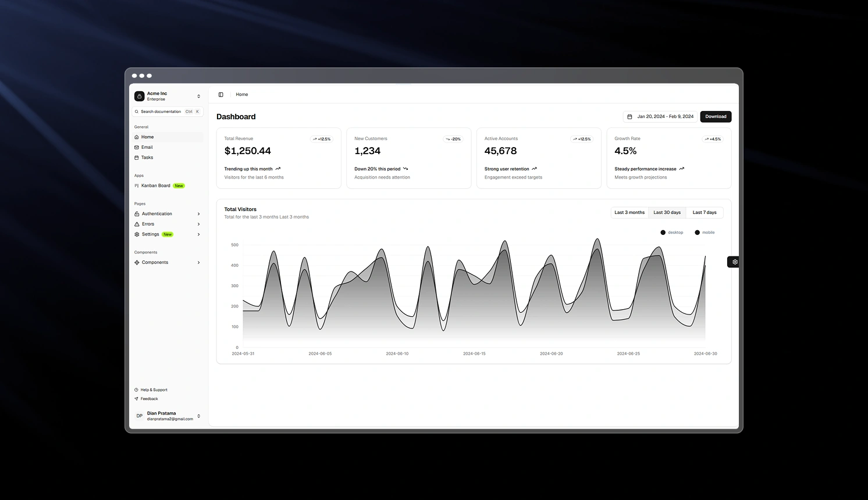The height and width of the screenshot is (500, 868).
Task: Click the 1,234 new customers value
Action: (368, 151)
